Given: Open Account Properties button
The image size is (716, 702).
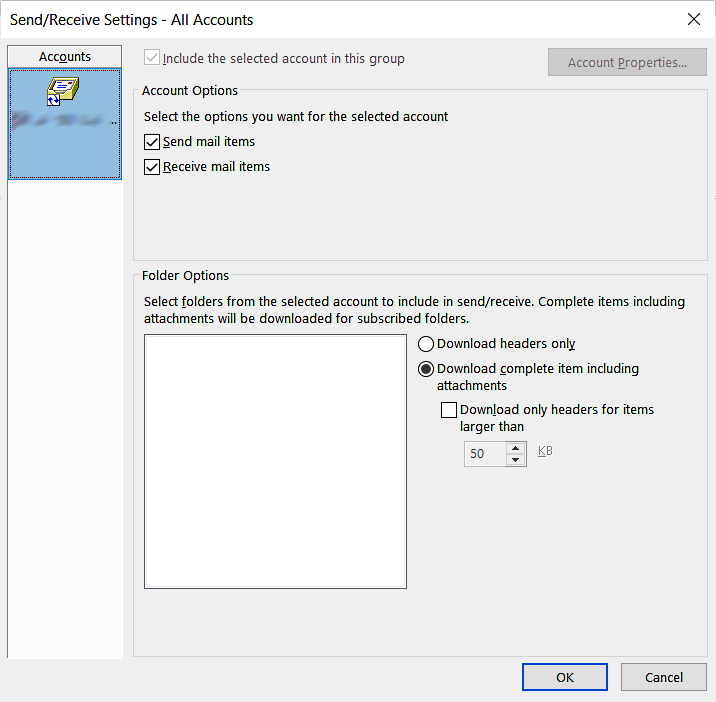Looking at the screenshot, I should click(x=627, y=62).
